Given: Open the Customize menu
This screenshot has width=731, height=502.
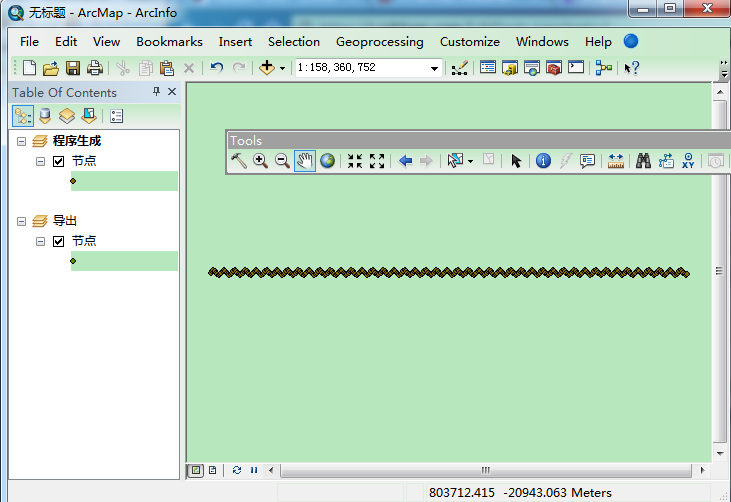Looking at the screenshot, I should click(x=469, y=42).
